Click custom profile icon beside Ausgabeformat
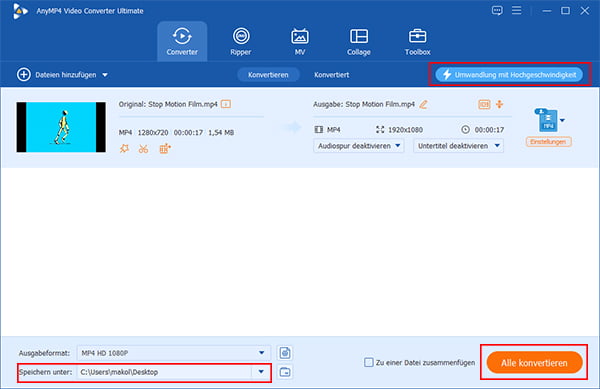 285,353
